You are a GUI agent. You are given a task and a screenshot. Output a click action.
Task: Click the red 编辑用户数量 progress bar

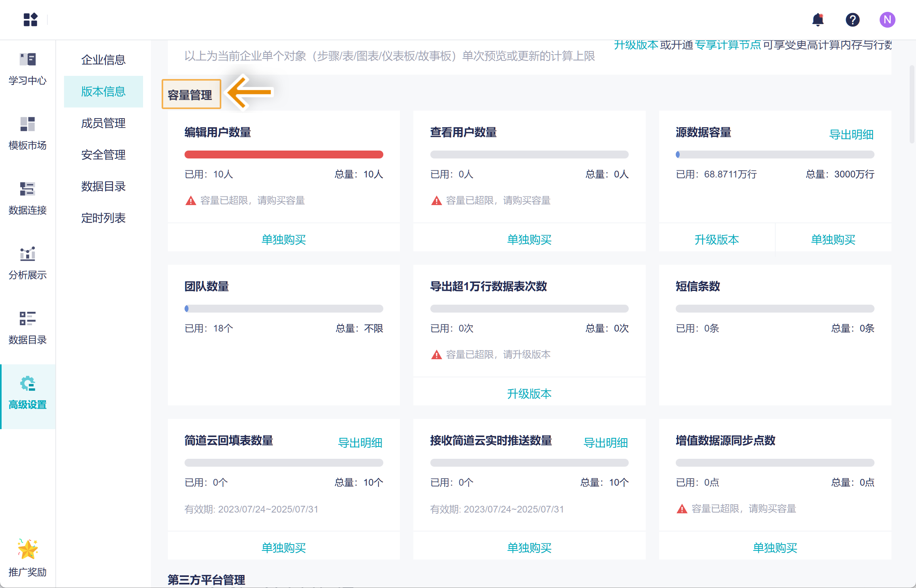click(284, 155)
